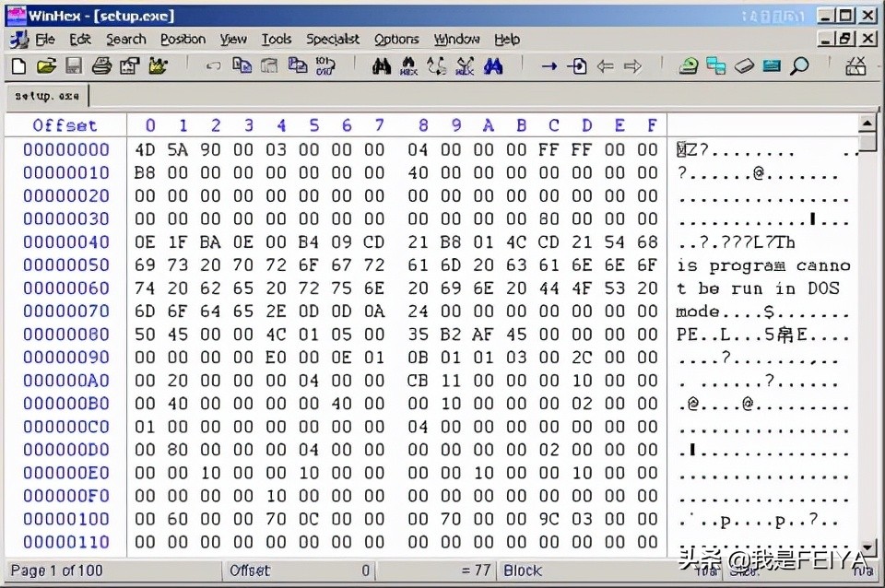Click 't be run in DOS' ASCII text
This screenshot has height=588, width=885.
coord(758,288)
